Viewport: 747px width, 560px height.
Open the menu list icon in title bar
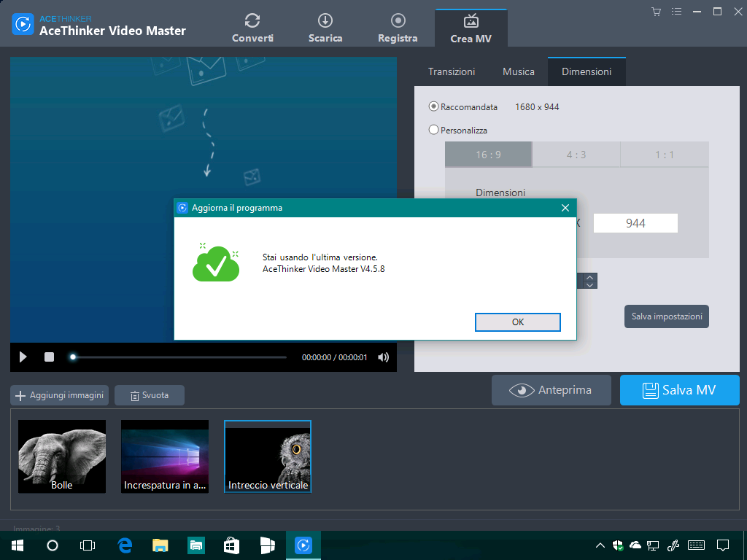point(676,12)
